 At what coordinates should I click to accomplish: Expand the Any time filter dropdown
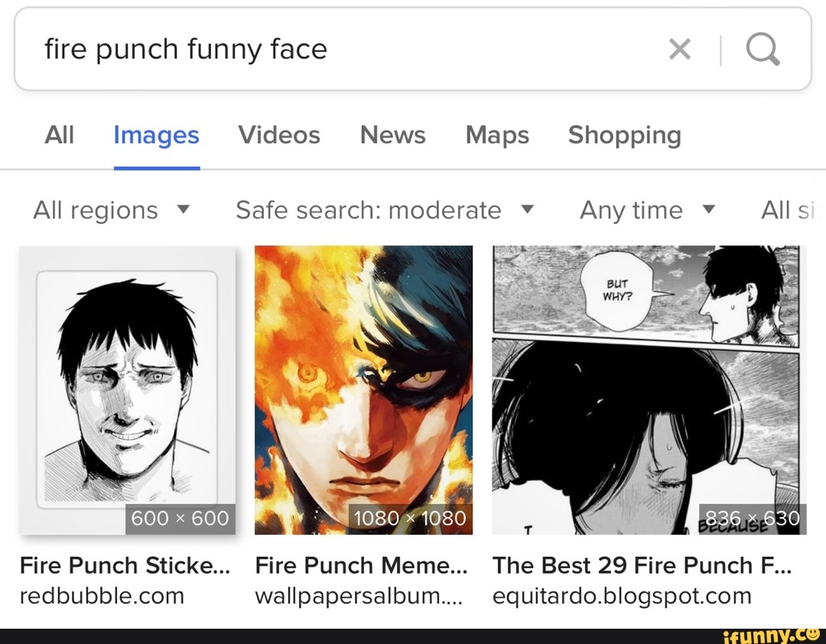[x=647, y=210]
